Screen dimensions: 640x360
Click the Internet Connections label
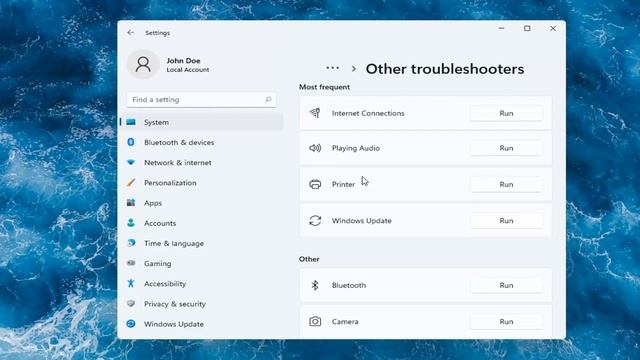pos(368,113)
